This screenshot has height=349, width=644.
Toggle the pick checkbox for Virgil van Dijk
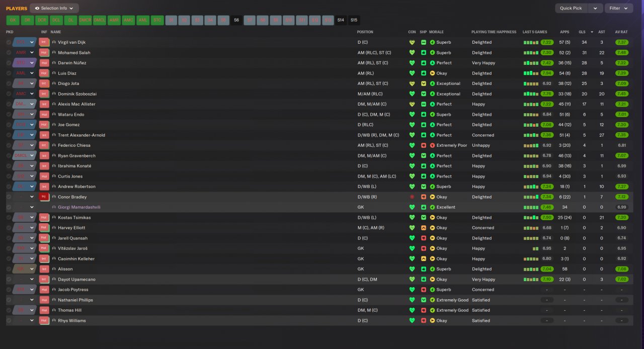(9, 42)
